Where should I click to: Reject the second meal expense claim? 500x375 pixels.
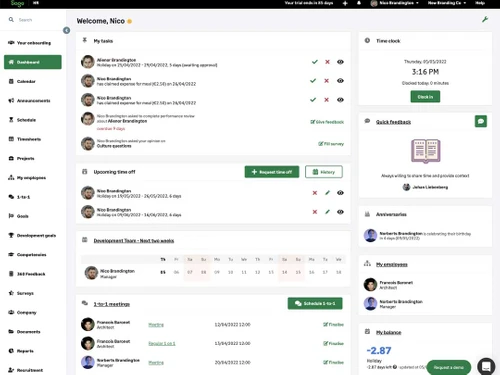click(x=326, y=100)
